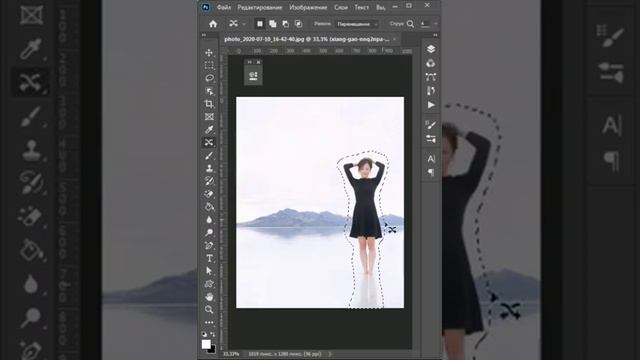
Task: Expand the toolbox with double arrows
Action: click(204, 35)
